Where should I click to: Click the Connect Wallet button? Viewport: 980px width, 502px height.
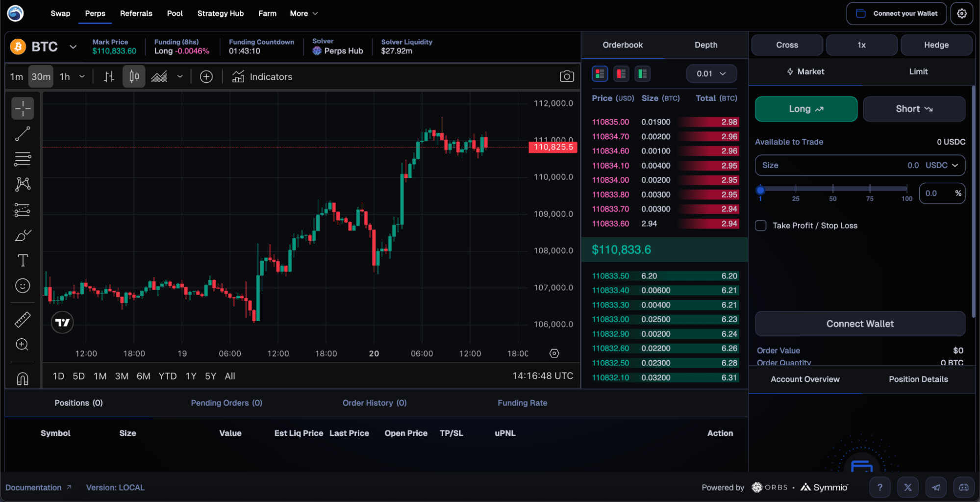point(859,324)
